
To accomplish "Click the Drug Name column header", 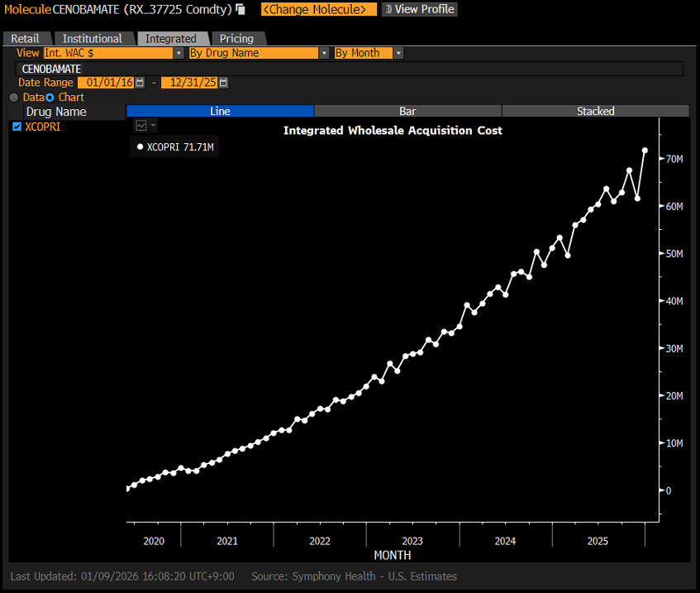I will 56,112.
